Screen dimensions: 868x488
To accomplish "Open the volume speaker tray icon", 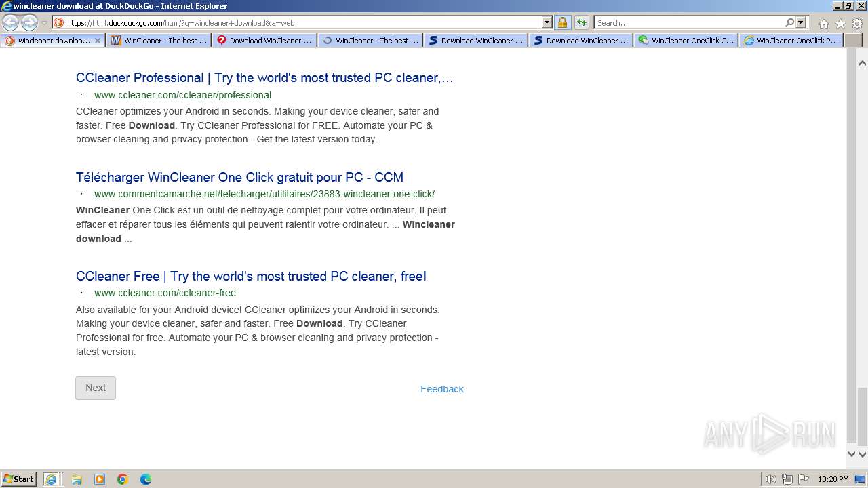I will (771, 479).
